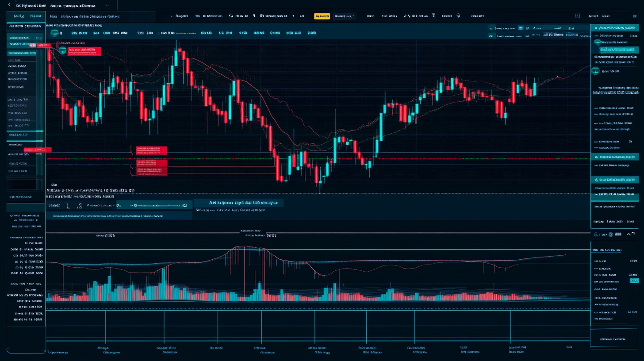Click the circular avatar icon on the symbol bar

click(54, 33)
